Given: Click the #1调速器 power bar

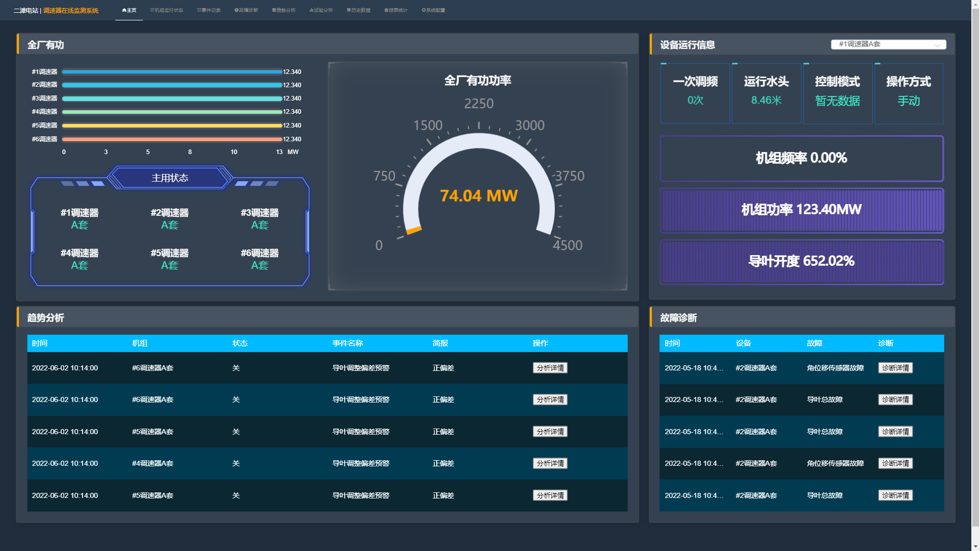Looking at the screenshot, I should click(x=172, y=72).
